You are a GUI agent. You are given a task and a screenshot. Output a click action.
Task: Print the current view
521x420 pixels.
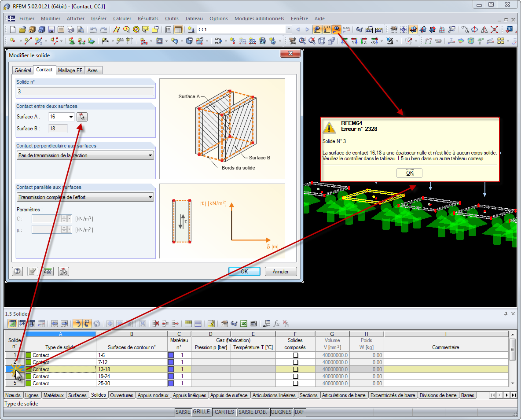pos(70,29)
